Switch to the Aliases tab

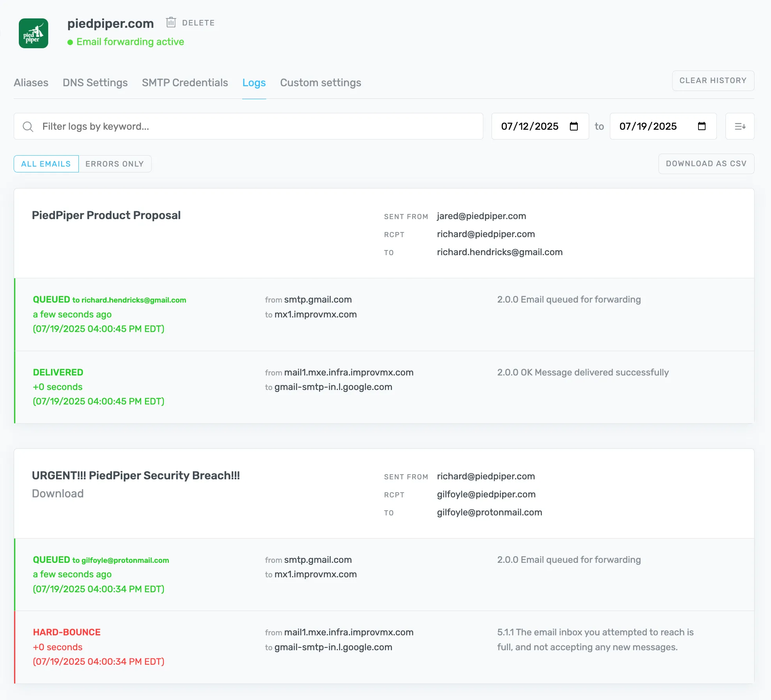(x=31, y=83)
